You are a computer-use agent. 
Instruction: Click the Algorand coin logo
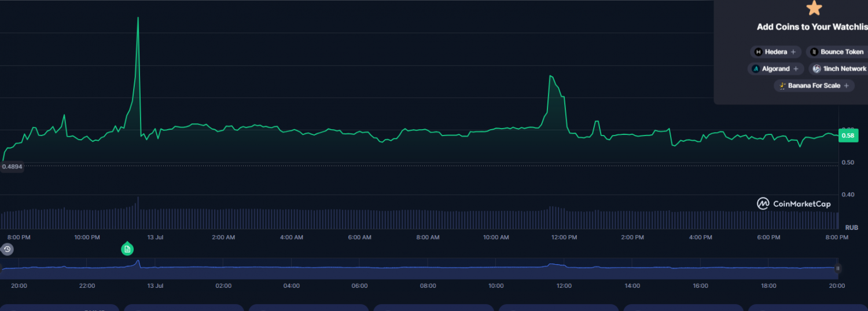[x=755, y=69]
